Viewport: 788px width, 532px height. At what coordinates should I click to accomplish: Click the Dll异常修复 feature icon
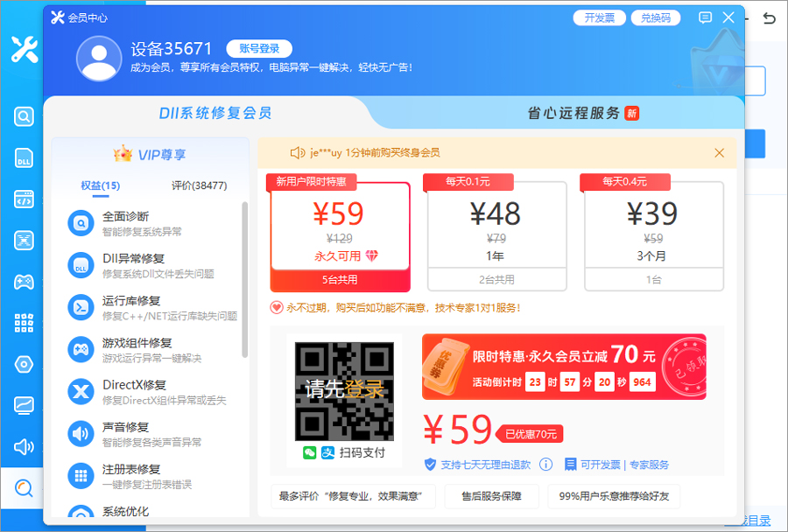point(81,266)
